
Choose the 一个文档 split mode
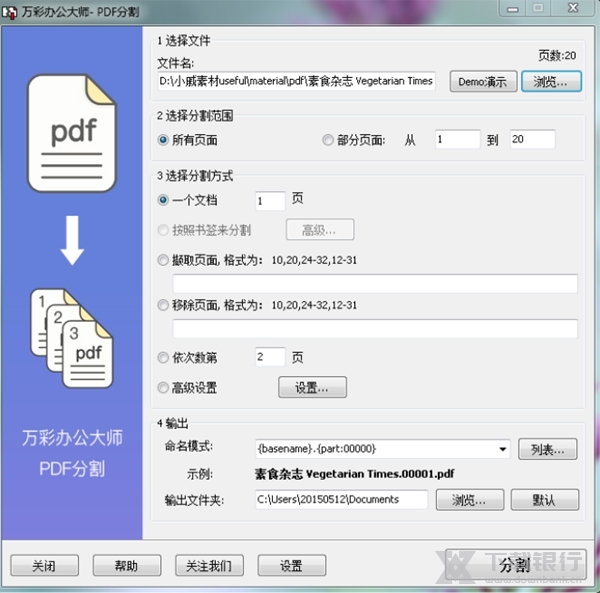[x=164, y=200]
